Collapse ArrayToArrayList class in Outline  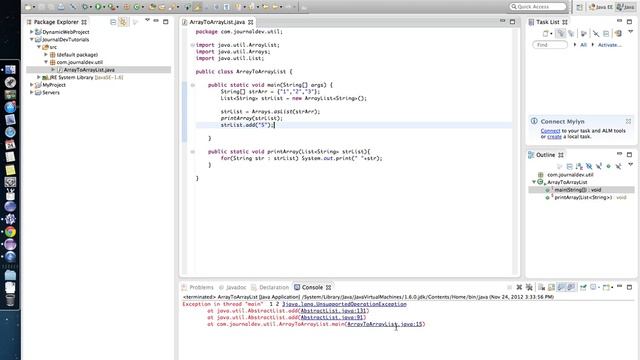[x=533, y=182]
